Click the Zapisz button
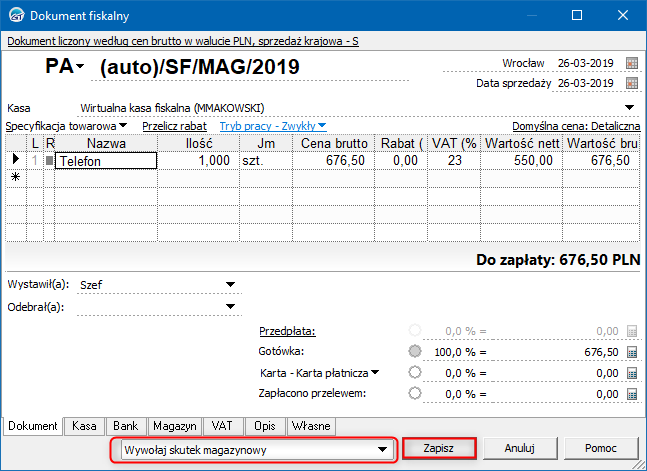The height and width of the screenshot is (471, 647). 439,448
